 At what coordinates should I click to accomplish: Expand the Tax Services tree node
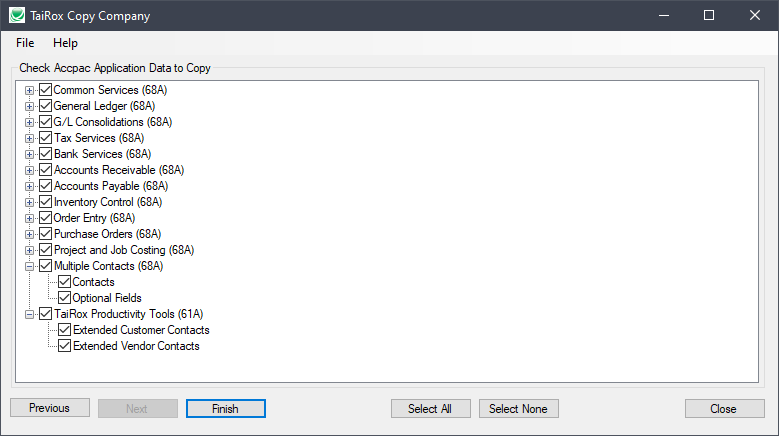tap(29, 138)
